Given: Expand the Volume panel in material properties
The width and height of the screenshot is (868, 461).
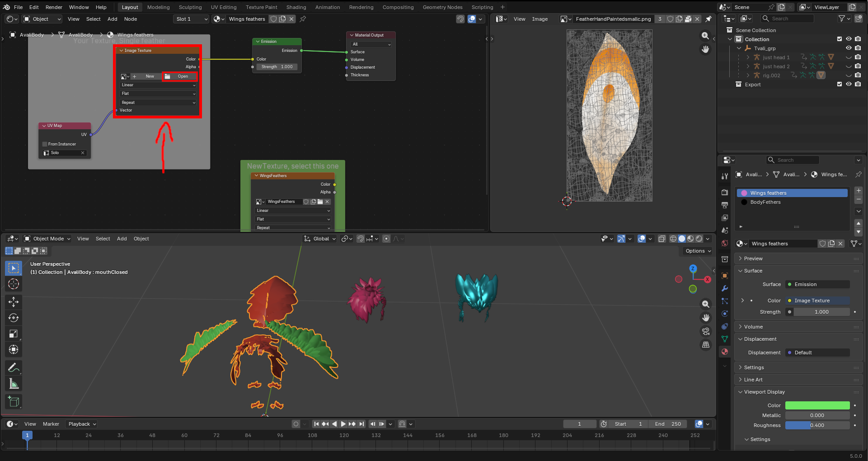Looking at the screenshot, I should [753, 327].
